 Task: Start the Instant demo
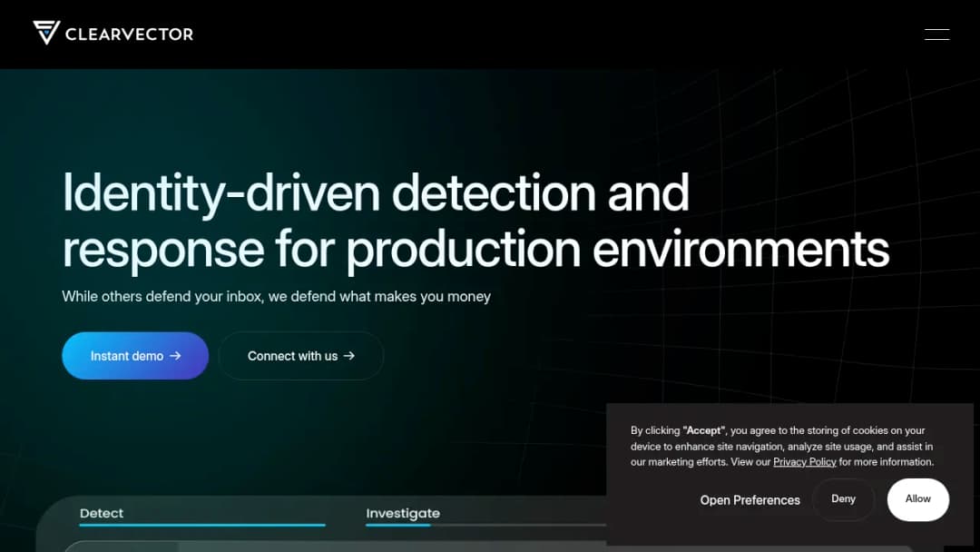click(135, 356)
